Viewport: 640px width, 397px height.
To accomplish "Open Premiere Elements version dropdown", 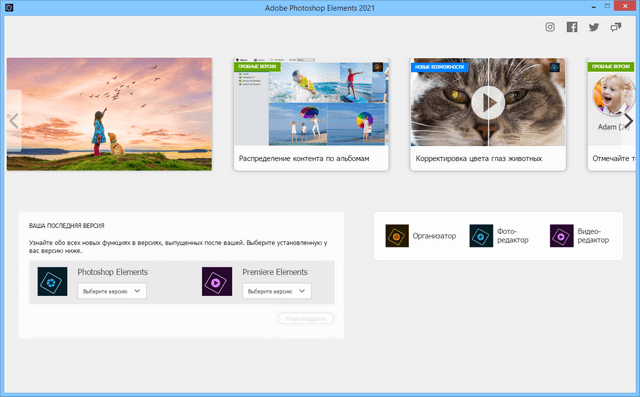I will [277, 291].
